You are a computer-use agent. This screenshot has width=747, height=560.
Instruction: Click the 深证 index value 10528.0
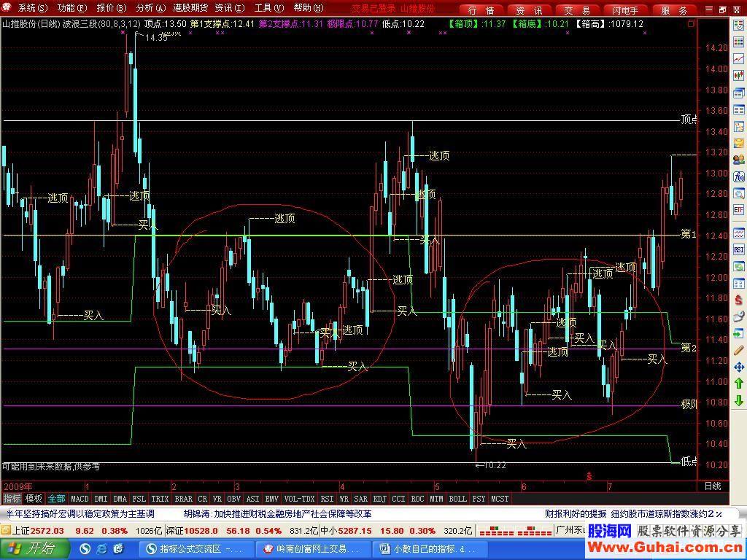pyautogui.click(x=201, y=531)
